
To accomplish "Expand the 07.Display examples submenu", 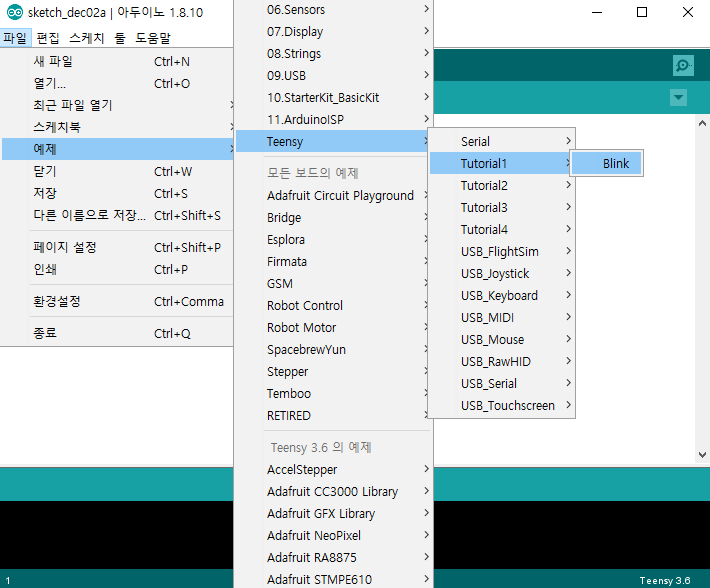I will coord(333,31).
